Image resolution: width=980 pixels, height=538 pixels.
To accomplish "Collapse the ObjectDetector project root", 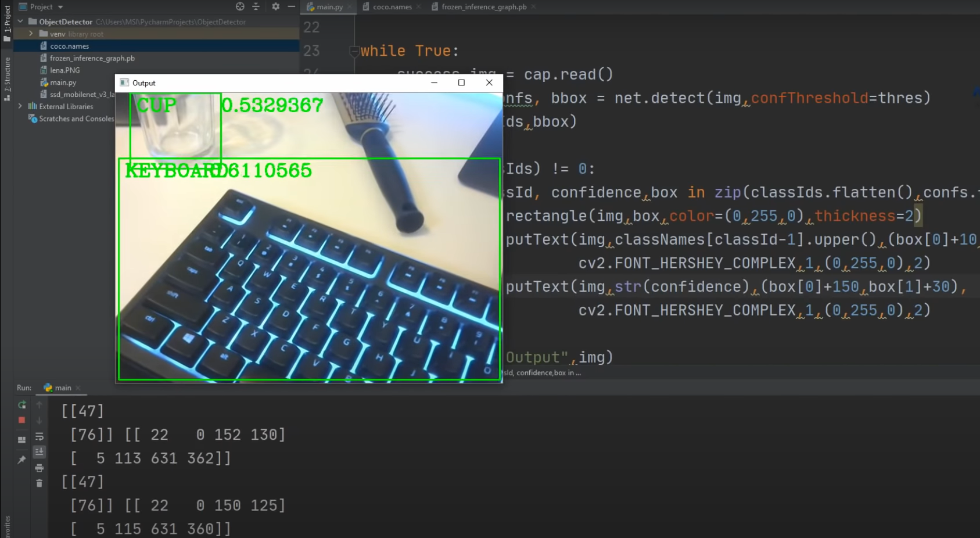I will point(19,21).
